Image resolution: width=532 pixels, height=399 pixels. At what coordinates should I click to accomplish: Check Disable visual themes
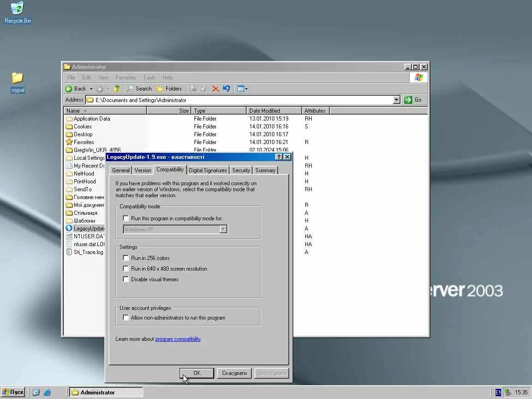126,279
